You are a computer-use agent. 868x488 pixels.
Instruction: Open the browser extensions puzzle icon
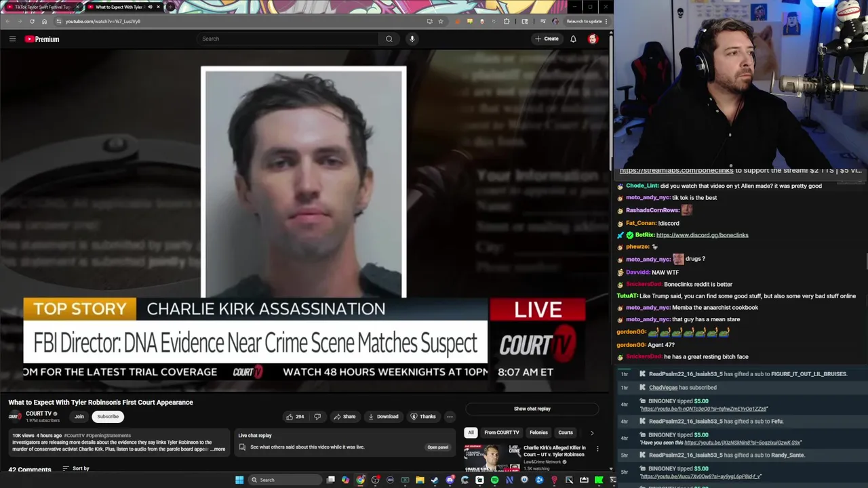506,21
